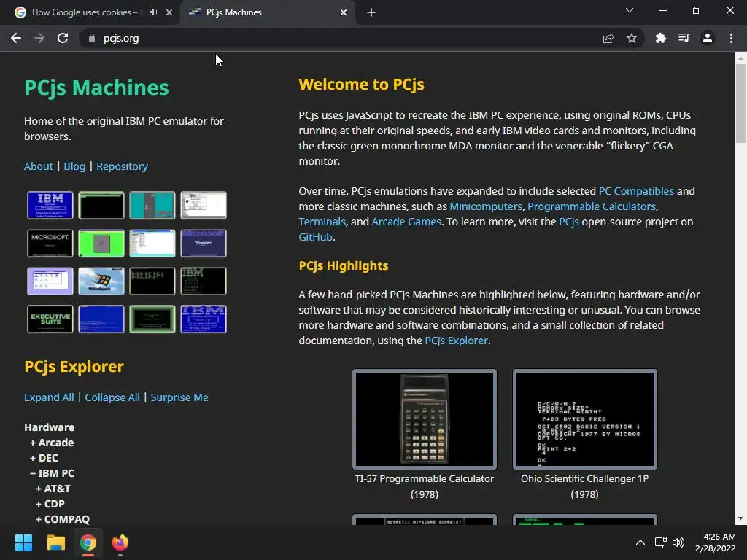The image size is (747, 560).
Task: Open the clock showing 4:26 AM
Action: pos(716,542)
